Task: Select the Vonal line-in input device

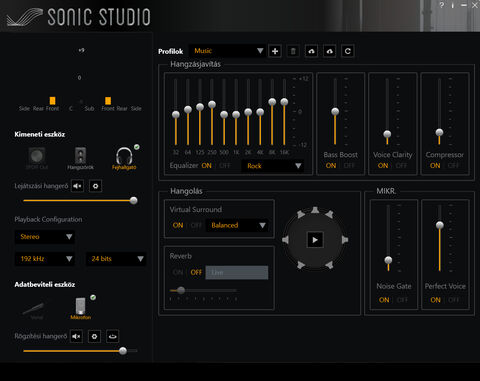Action: pyautogui.click(x=33, y=310)
